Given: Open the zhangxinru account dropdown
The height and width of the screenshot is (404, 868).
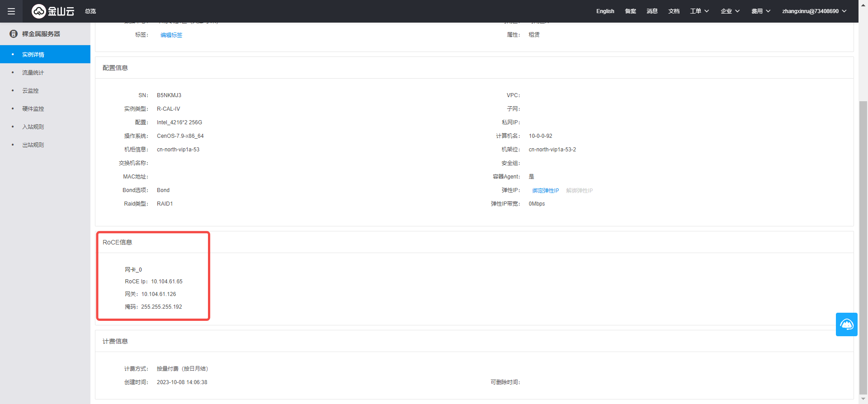Looking at the screenshot, I should (x=814, y=11).
